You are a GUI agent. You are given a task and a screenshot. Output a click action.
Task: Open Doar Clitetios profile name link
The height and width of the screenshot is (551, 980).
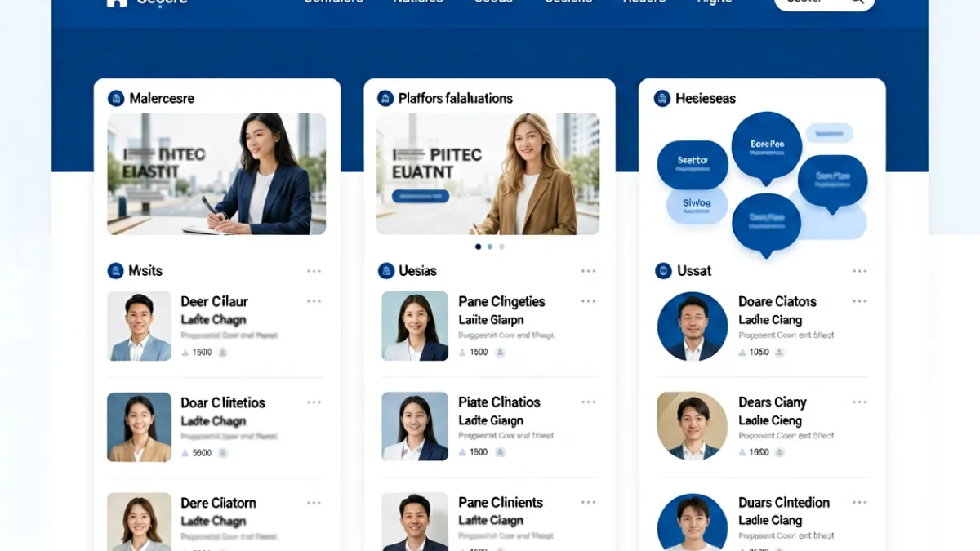click(x=223, y=402)
